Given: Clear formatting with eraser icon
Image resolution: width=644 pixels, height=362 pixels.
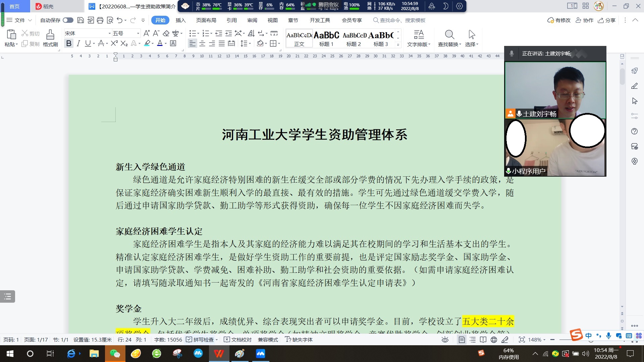Looking at the screenshot, I should 166,33.
